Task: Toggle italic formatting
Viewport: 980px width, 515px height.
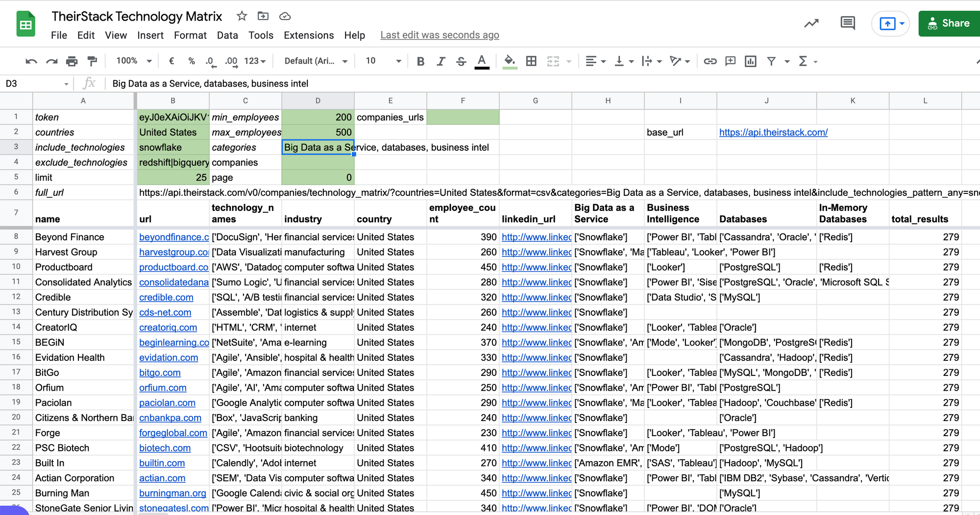Action: coord(441,61)
